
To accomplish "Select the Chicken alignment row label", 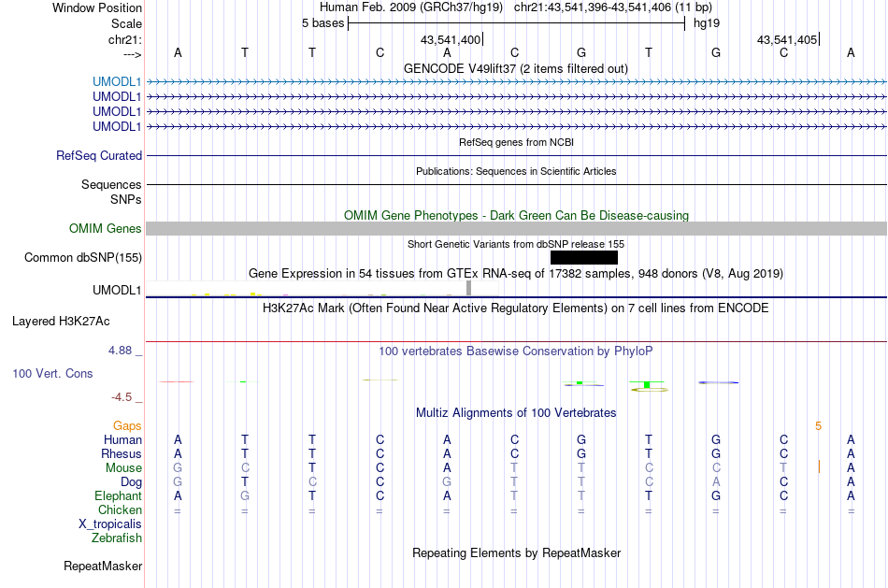I will click(x=120, y=509).
